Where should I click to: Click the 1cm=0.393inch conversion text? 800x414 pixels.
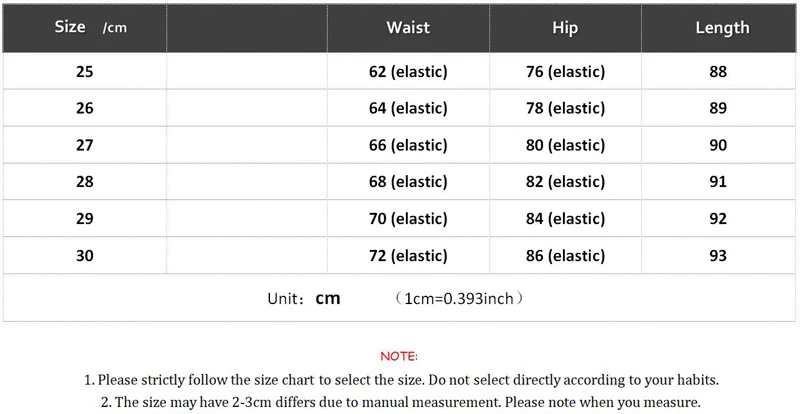pos(459,299)
